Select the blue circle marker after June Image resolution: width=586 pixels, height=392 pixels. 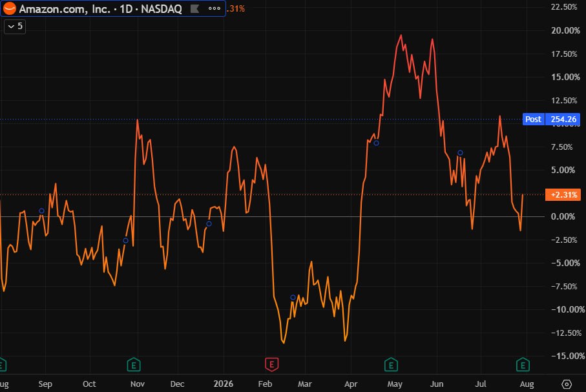[461, 153]
